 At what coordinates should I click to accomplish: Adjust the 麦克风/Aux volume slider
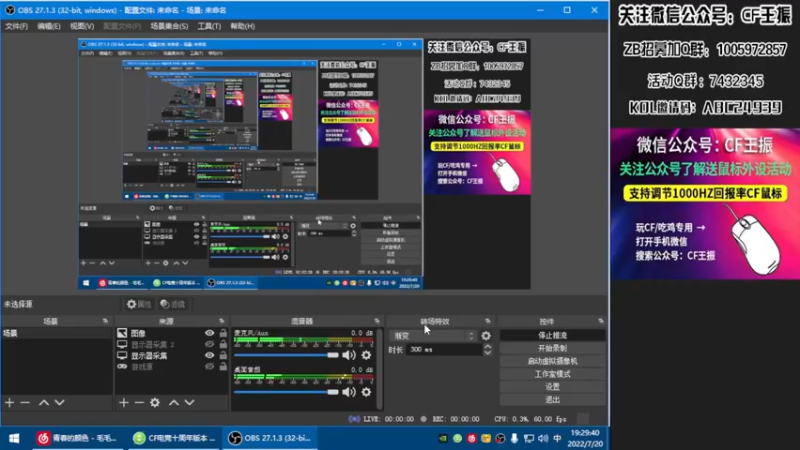[x=286, y=355]
